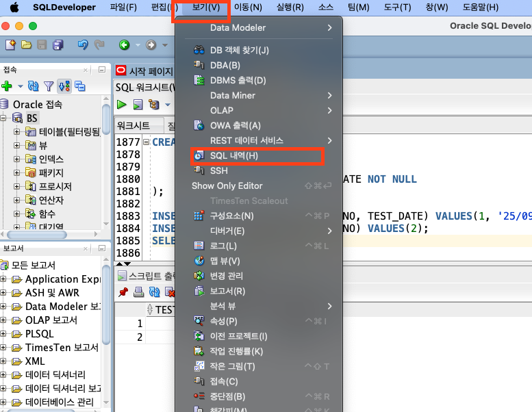Collapse the BS connection node
The height and width of the screenshot is (412, 532).
click(x=3, y=118)
